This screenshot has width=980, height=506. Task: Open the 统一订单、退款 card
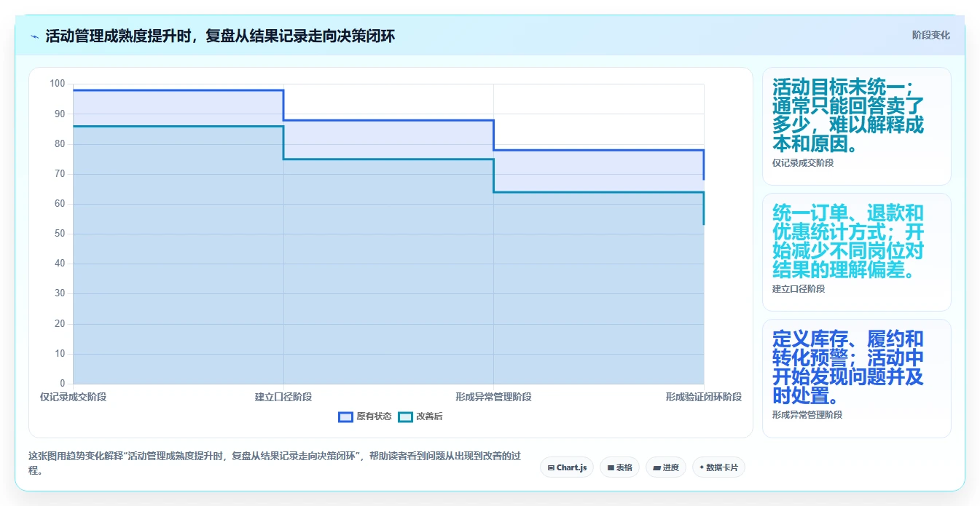click(x=856, y=252)
